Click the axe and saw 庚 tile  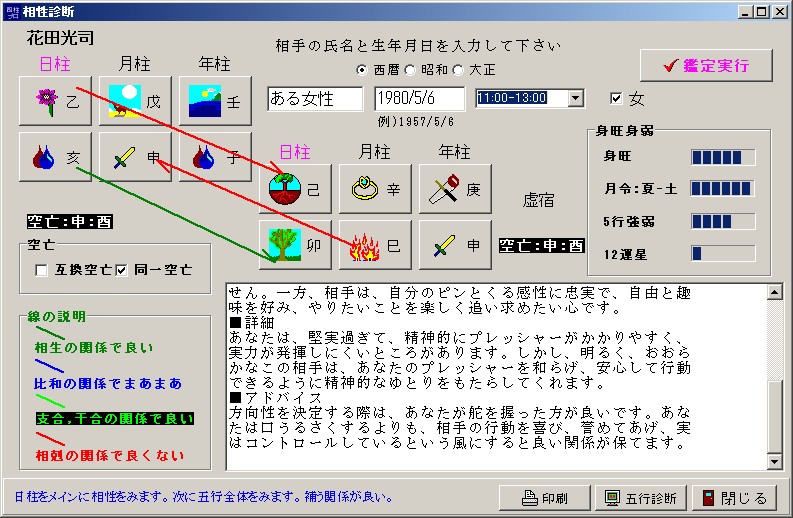click(x=455, y=189)
